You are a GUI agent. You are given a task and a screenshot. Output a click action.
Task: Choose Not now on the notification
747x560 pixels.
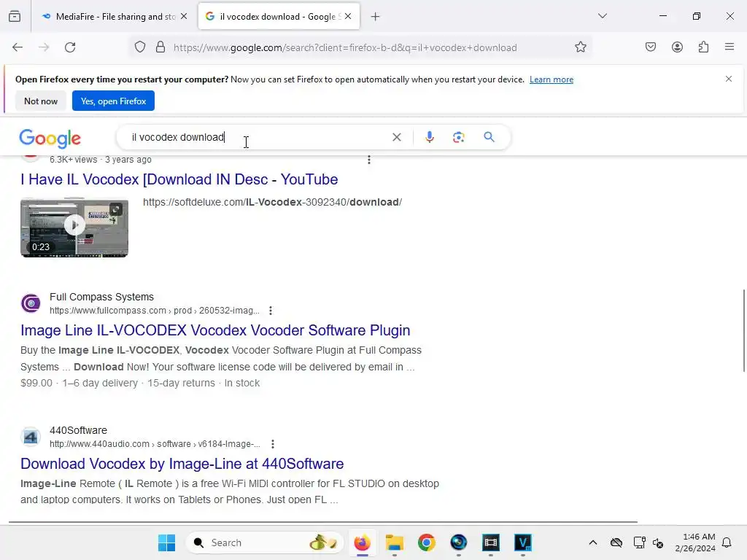(41, 101)
